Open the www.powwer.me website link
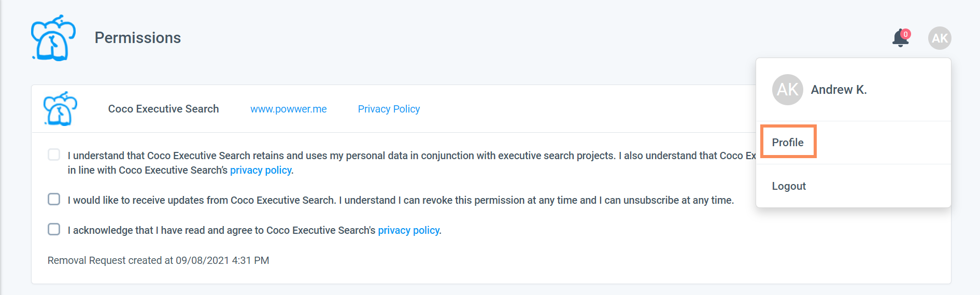Viewport: 980px width, 295px height. [288, 109]
